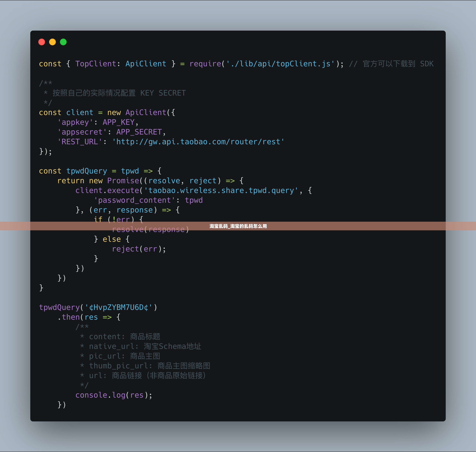Click the comment '按照自己的实际情况配置 KEY SECRET'
476x452 pixels.
pyautogui.click(x=119, y=93)
